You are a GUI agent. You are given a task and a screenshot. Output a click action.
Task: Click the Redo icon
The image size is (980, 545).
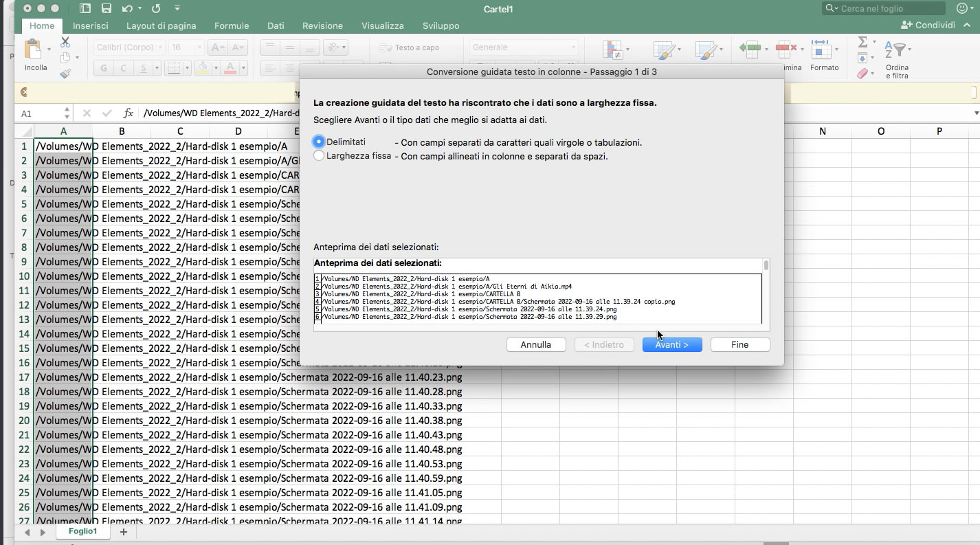[x=155, y=9]
